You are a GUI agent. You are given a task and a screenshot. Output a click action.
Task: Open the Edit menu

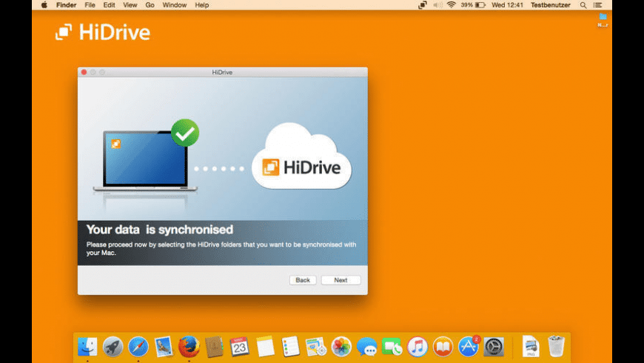coord(109,5)
